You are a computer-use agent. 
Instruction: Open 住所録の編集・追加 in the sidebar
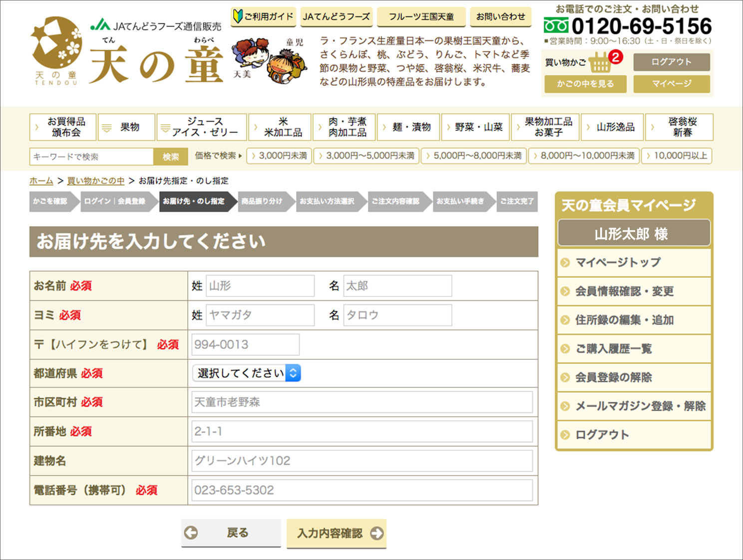pyautogui.click(x=624, y=320)
